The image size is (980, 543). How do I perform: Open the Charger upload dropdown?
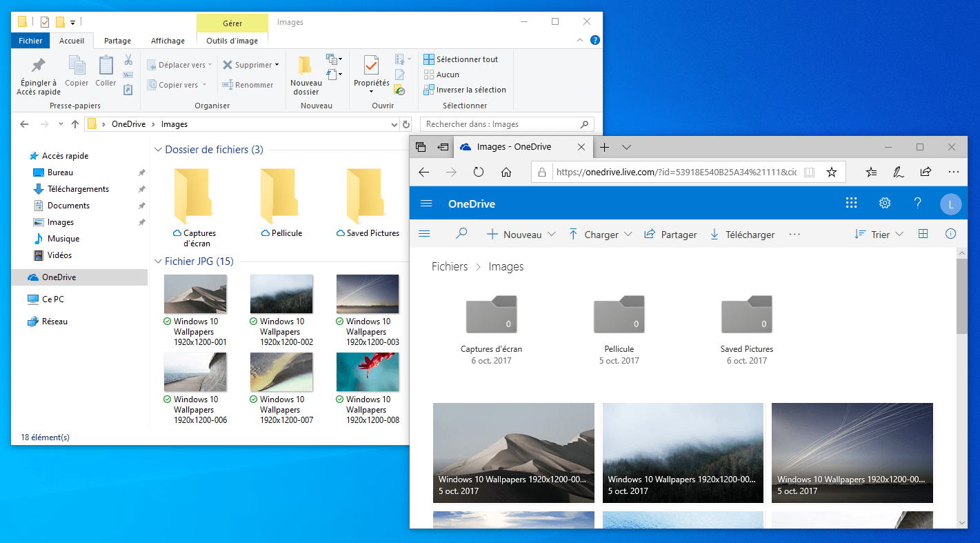tap(600, 235)
